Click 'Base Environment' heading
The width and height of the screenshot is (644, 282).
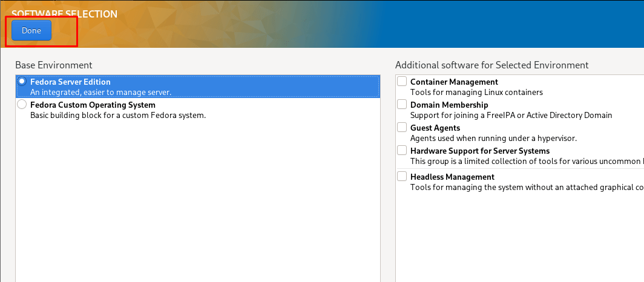54,65
